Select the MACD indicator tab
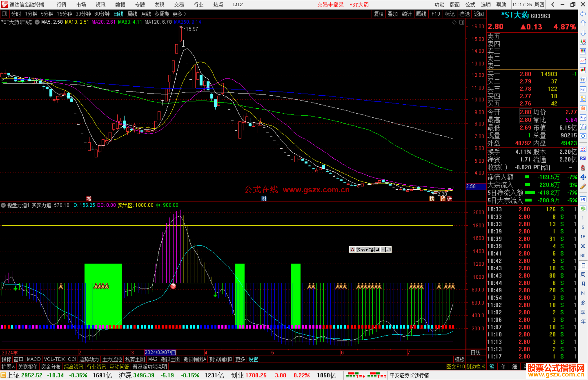Viewport: 588px width, 380px height. click(x=34, y=359)
